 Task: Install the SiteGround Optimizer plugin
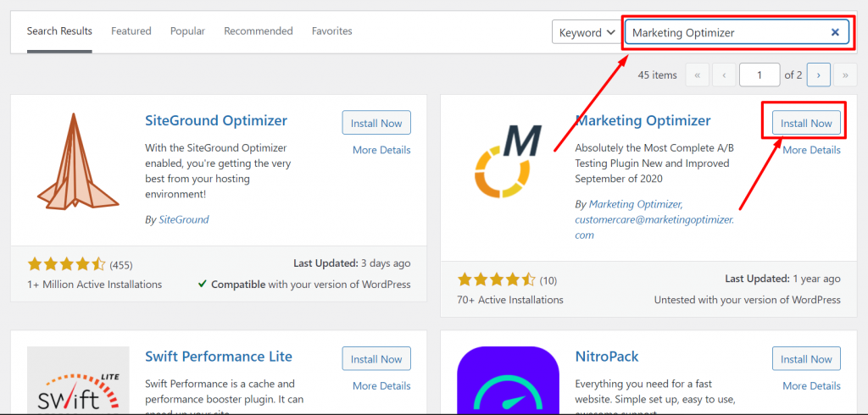pos(376,123)
